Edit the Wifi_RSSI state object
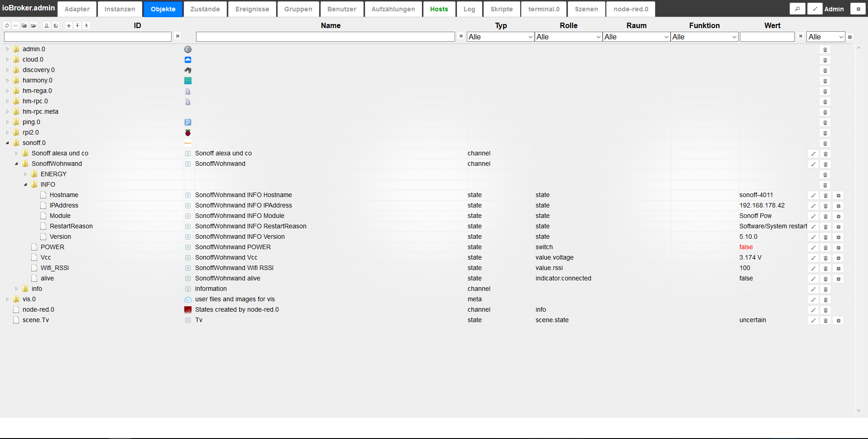The image size is (868, 439). click(x=813, y=269)
